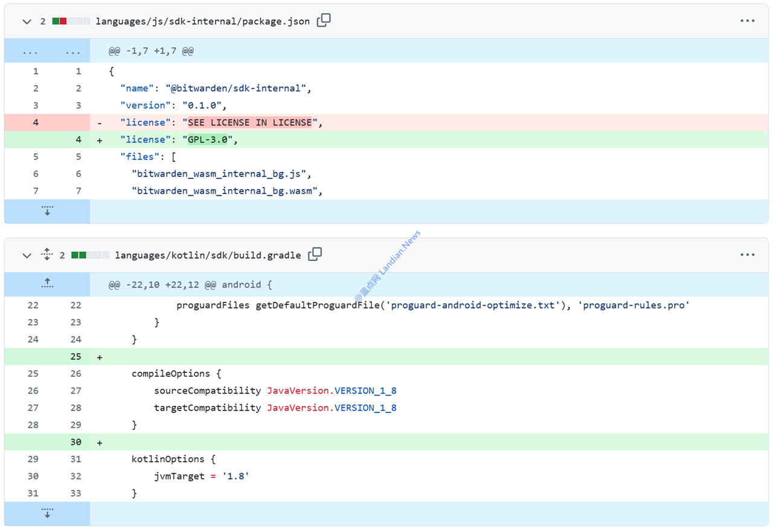This screenshot has width=773, height=532.
Task: Expand lines above in build.gradle diff
Action: 47,284
